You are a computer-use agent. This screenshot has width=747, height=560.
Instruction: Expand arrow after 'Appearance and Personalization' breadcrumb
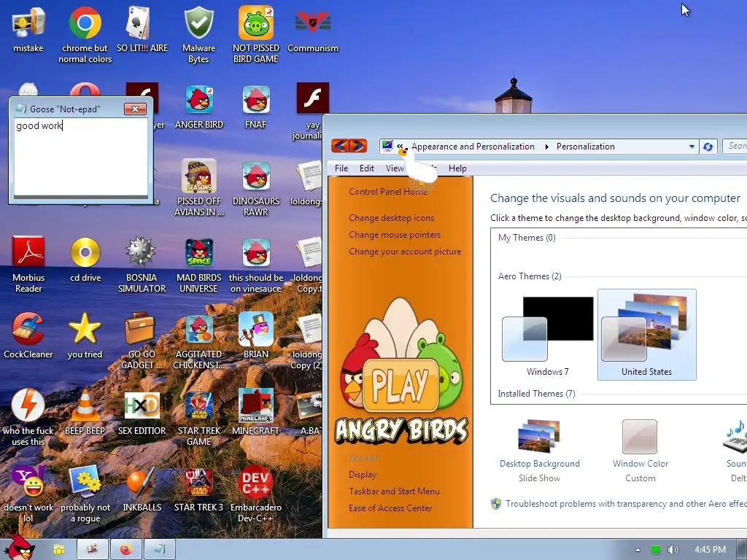(546, 147)
